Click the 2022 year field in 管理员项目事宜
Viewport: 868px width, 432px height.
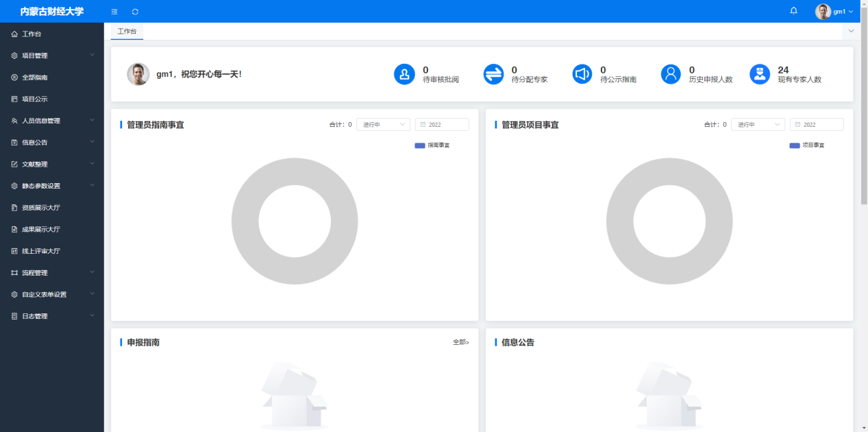pos(817,125)
